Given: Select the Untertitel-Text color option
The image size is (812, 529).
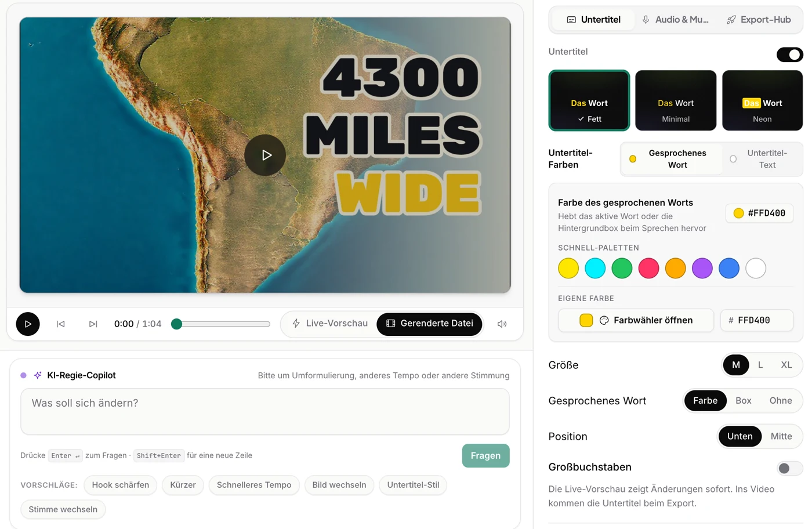Looking at the screenshot, I should coord(762,159).
